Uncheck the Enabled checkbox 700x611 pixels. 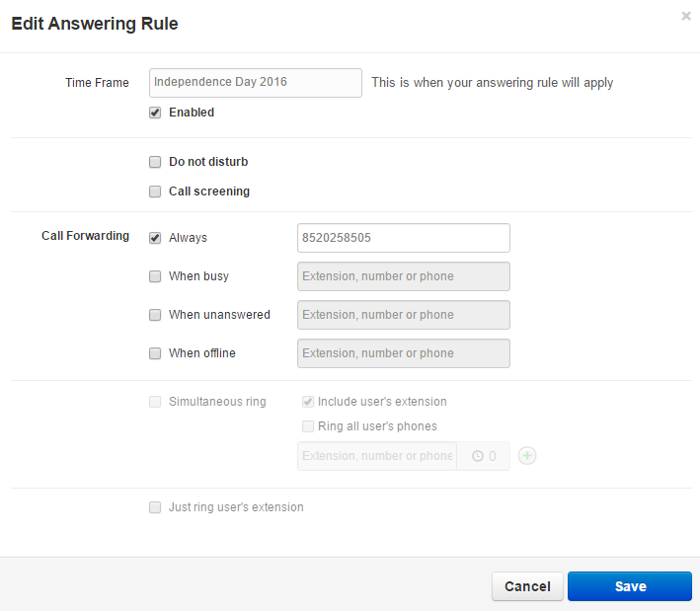(x=155, y=113)
